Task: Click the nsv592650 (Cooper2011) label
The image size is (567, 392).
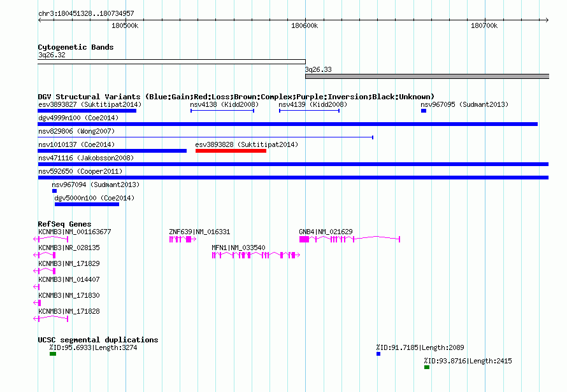Action: click(x=80, y=171)
